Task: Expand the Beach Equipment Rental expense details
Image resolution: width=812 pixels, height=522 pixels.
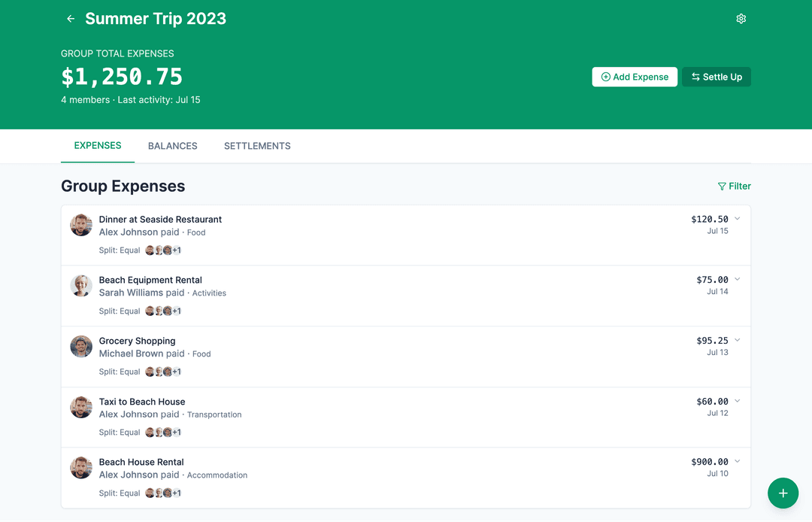Action: 736,279
